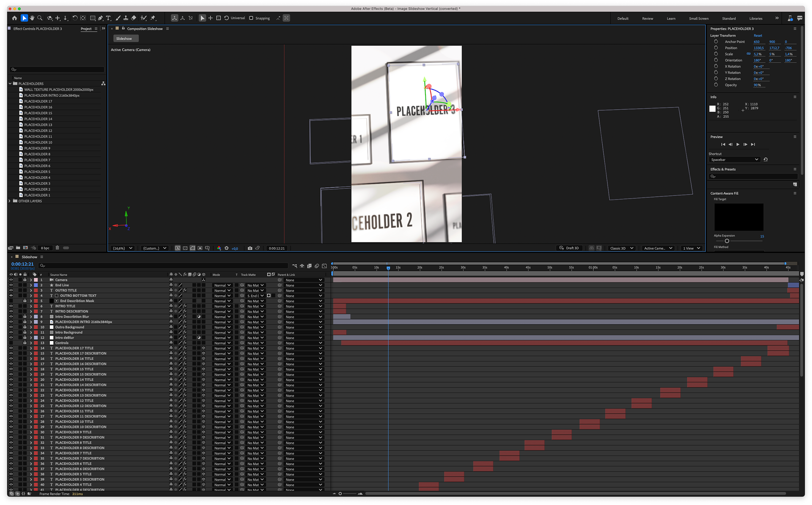Screen dimensions: 812x505
Task: Select the Clone Stamp tool
Action: pyautogui.click(x=126, y=18)
